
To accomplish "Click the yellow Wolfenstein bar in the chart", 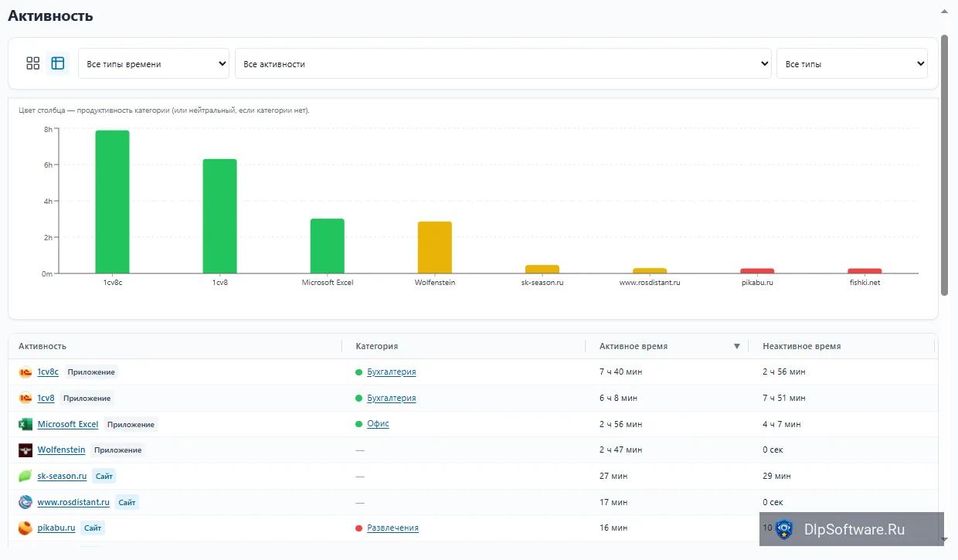I will coord(435,247).
